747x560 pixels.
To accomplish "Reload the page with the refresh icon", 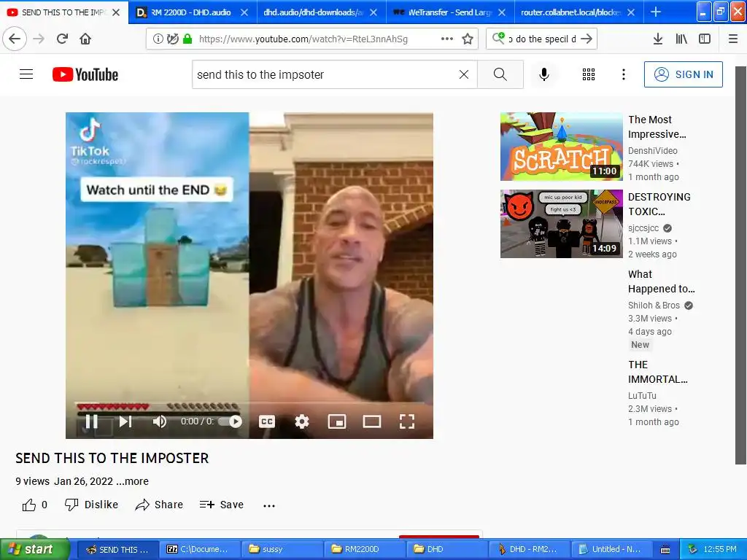I will tap(62, 39).
